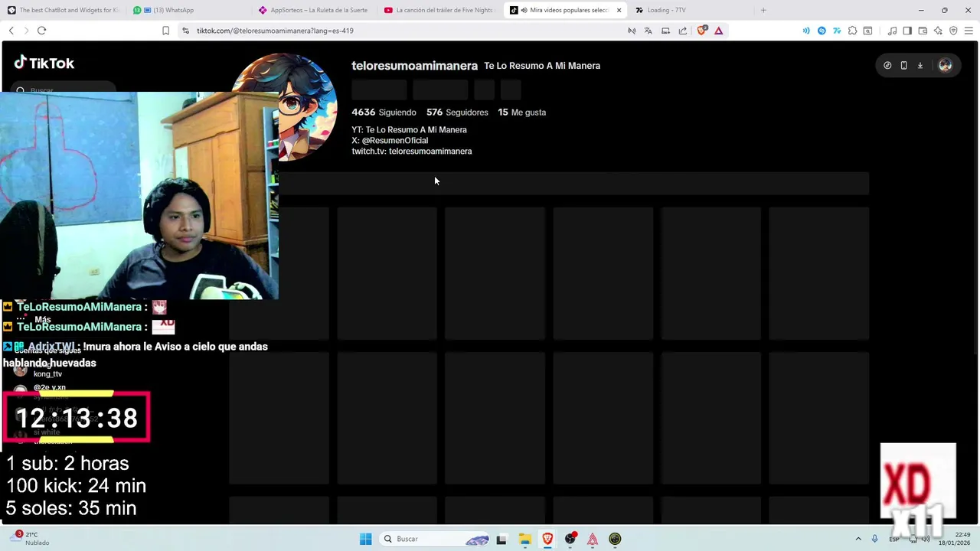980x551 pixels.
Task: Open a new tab with plus button
Action: click(x=763, y=10)
